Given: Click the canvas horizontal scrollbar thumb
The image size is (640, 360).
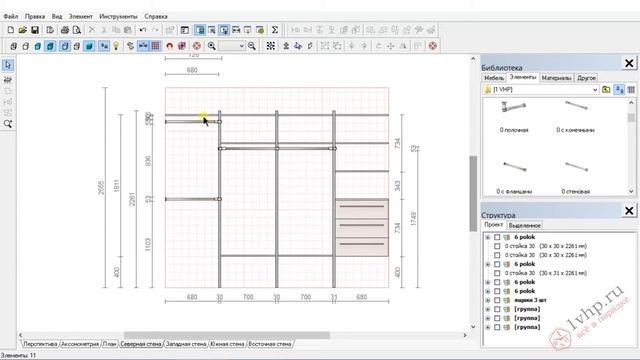Looking at the screenshot, I should [227, 335].
